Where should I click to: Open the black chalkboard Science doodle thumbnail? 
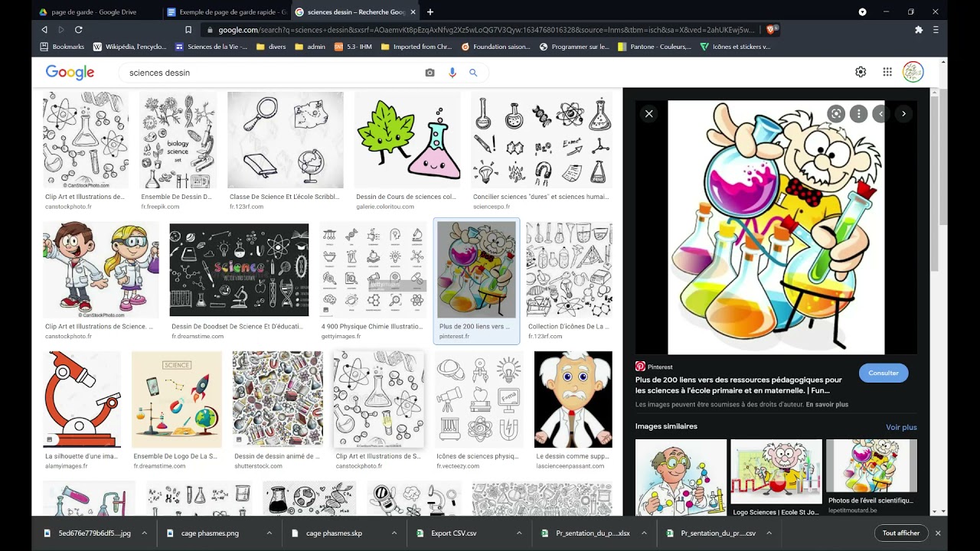(239, 270)
